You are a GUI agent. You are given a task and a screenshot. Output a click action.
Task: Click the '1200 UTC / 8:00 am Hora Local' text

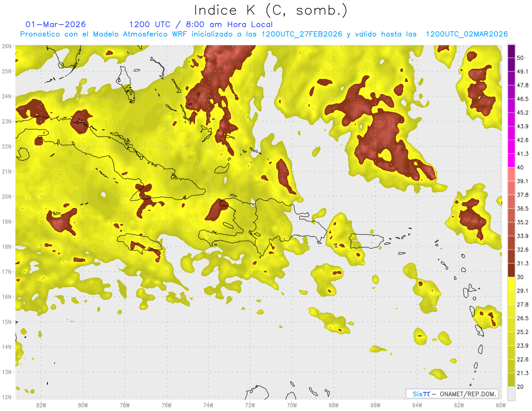pyautogui.click(x=201, y=24)
